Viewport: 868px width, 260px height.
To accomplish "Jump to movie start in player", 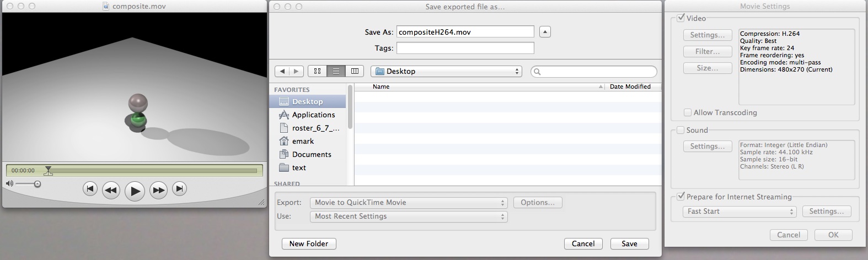I will 90,189.
